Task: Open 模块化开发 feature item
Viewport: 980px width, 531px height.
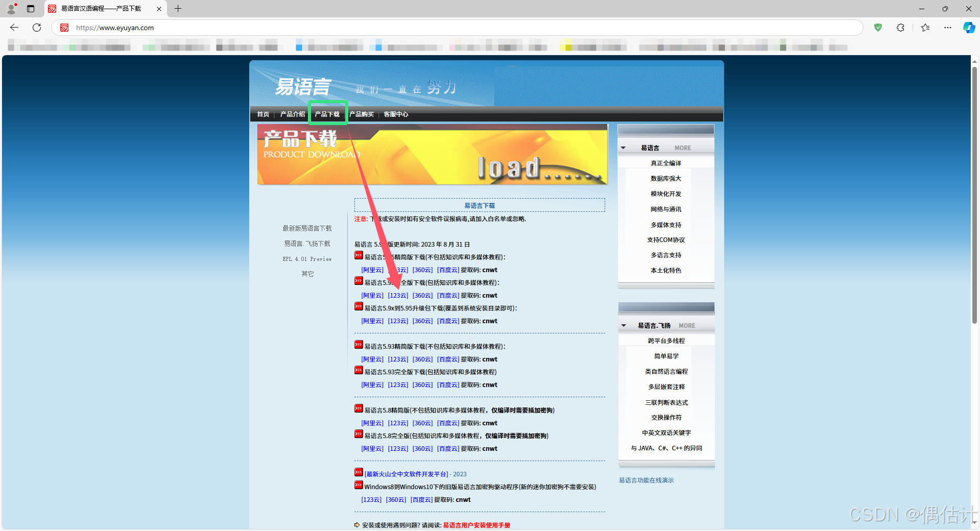Action: pyautogui.click(x=666, y=194)
